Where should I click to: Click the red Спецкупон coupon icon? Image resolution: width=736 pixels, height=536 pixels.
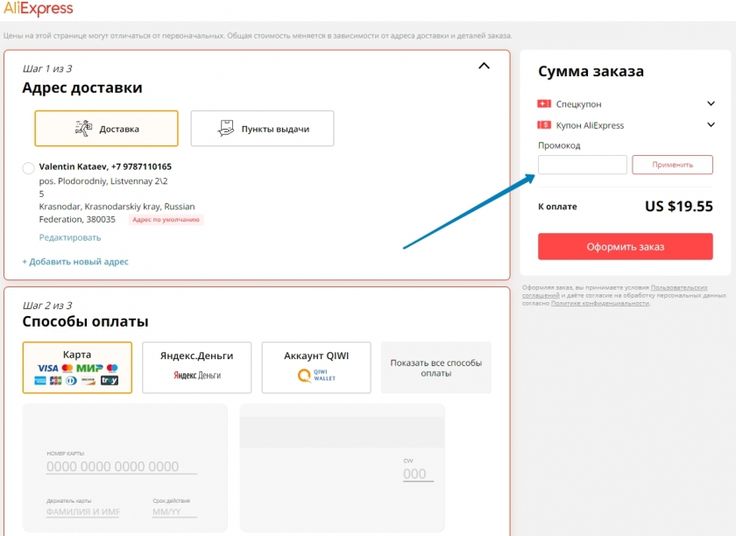pyautogui.click(x=544, y=103)
